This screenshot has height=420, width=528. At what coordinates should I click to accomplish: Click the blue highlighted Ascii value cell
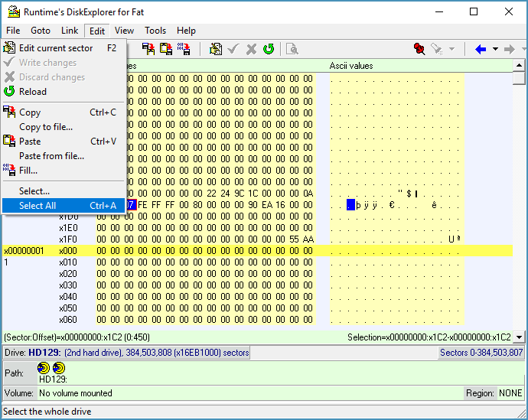tap(350, 205)
